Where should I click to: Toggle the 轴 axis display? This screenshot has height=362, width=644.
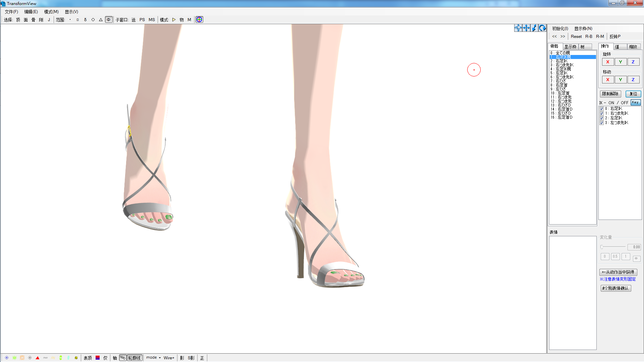[x=115, y=358]
